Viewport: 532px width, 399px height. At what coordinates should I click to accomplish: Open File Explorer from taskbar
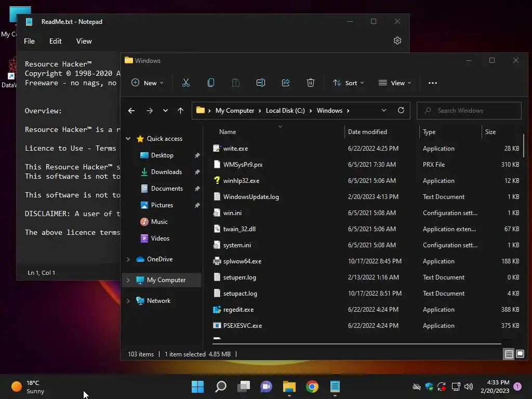click(289, 387)
